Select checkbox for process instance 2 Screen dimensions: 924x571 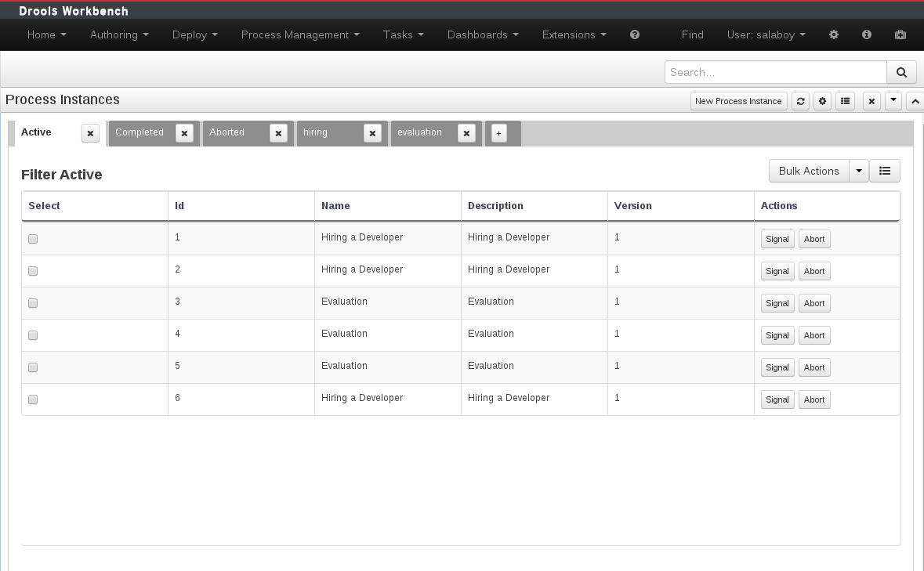click(x=33, y=271)
